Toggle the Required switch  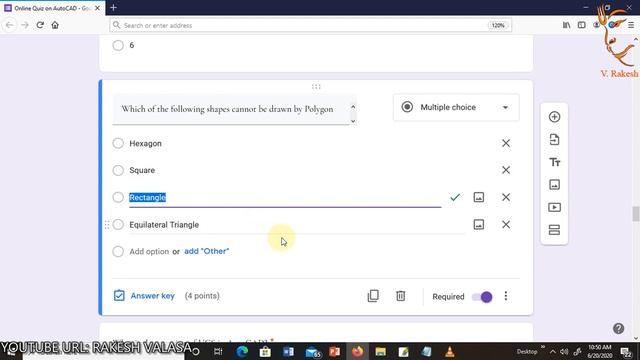pos(482,297)
